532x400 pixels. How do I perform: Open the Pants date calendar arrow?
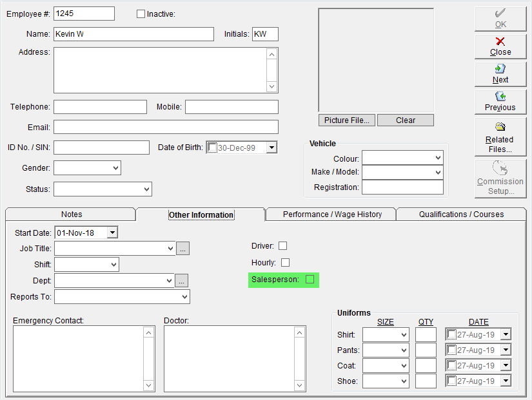click(506, 350)
